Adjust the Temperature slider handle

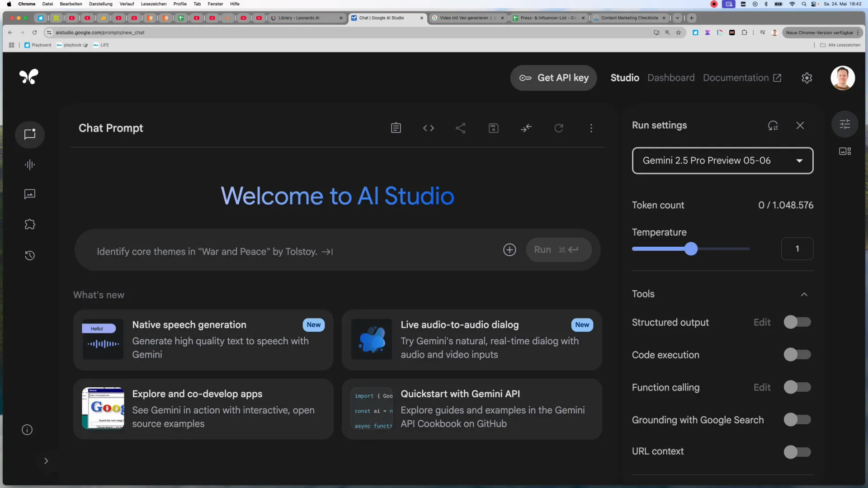coord(691,249)
